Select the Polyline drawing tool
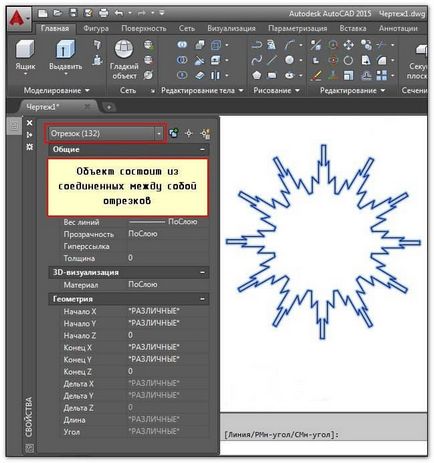Viewport: 434px width, 463px height. (256, 45)
